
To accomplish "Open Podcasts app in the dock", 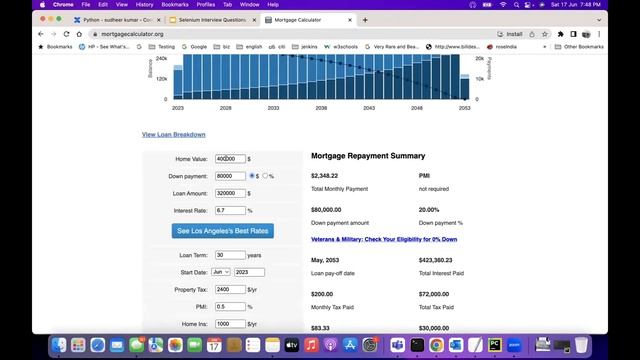I will click(x=330, y=345).
